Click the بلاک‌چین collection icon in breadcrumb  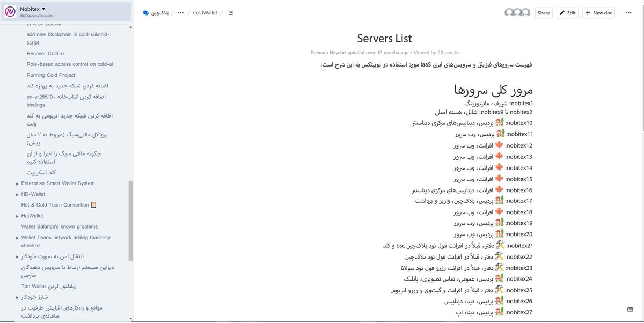pos(145,13)
